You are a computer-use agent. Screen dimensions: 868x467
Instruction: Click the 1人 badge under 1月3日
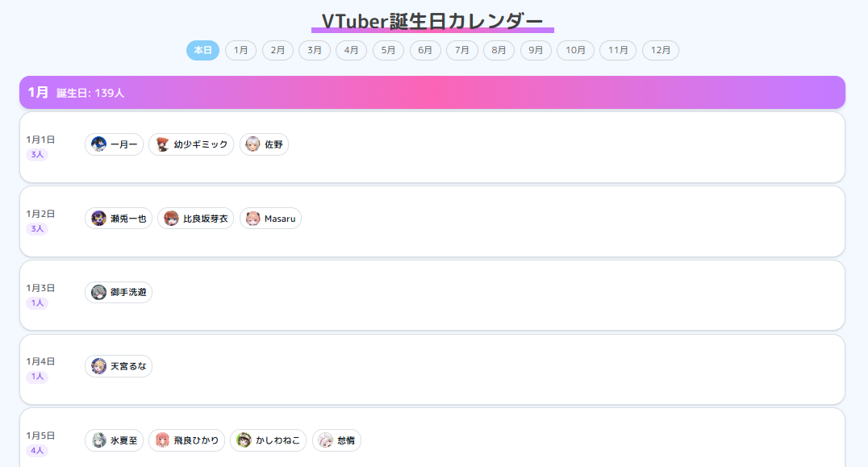37,302
